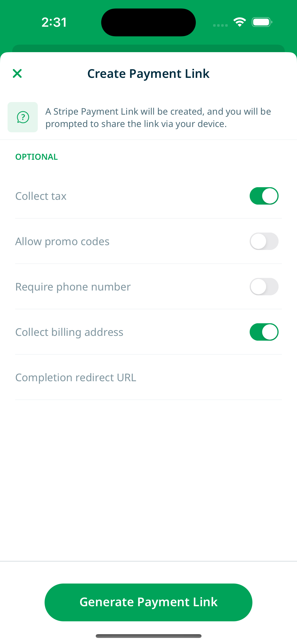Tap the help question bubble icon
Screen dimensions: 297x644
click(23, 117)
